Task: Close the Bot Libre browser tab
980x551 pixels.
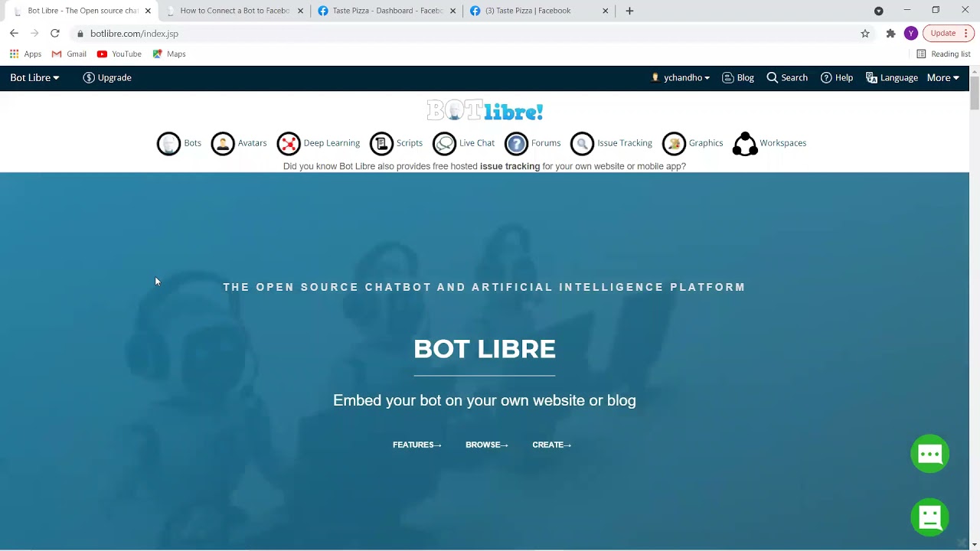Action: pyautogui.click(x=148, y=11)
